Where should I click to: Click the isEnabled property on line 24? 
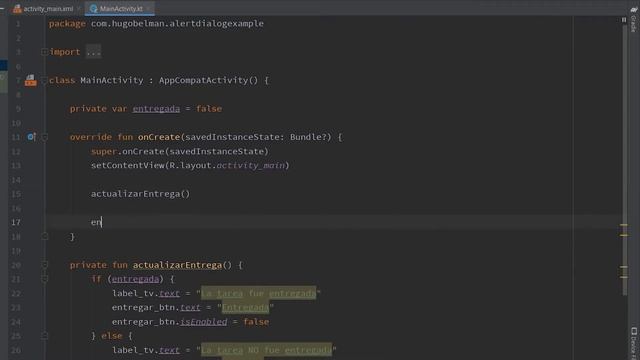click(203, 322)
